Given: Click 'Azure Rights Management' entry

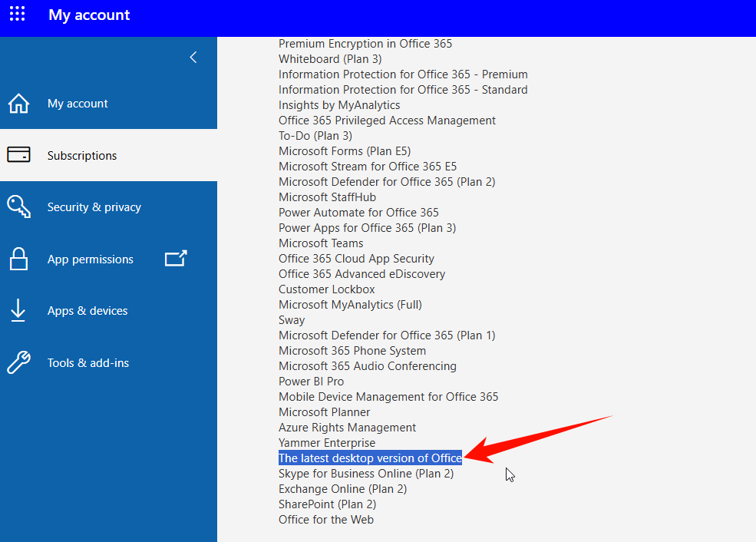Looking at the screenshot, I should [347, 428].
